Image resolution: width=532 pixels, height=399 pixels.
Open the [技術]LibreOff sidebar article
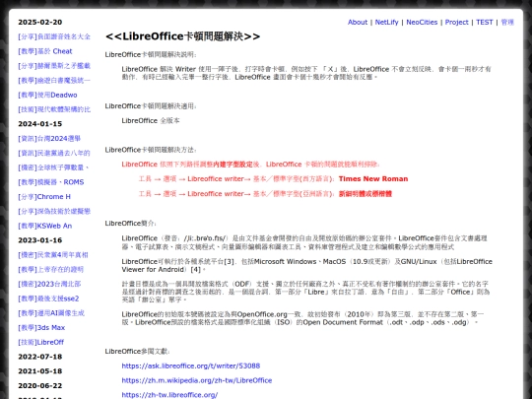click(41, 342)
